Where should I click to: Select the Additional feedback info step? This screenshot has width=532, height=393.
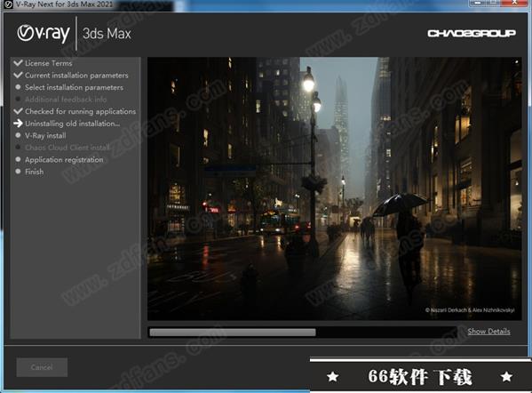[x=66, y=100]
